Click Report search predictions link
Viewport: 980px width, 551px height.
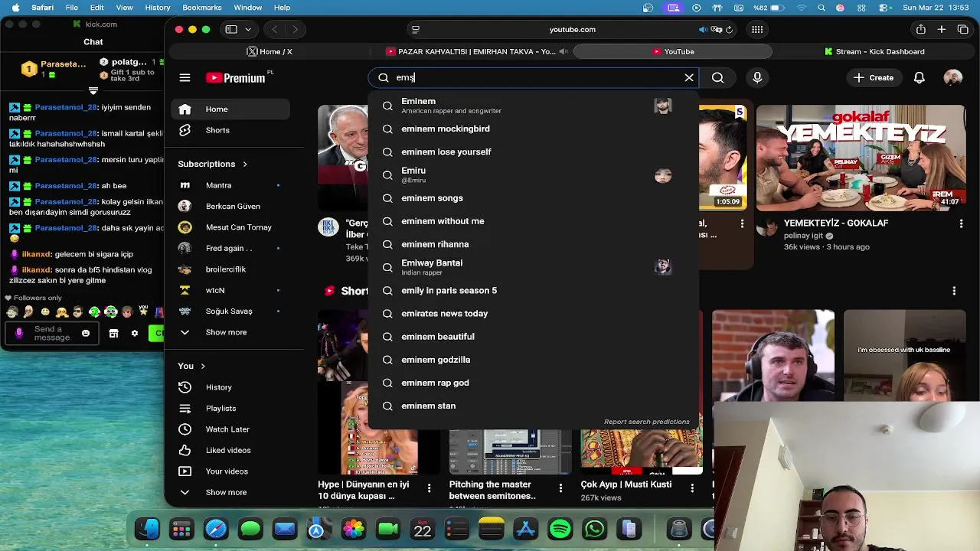click(646, 422)
